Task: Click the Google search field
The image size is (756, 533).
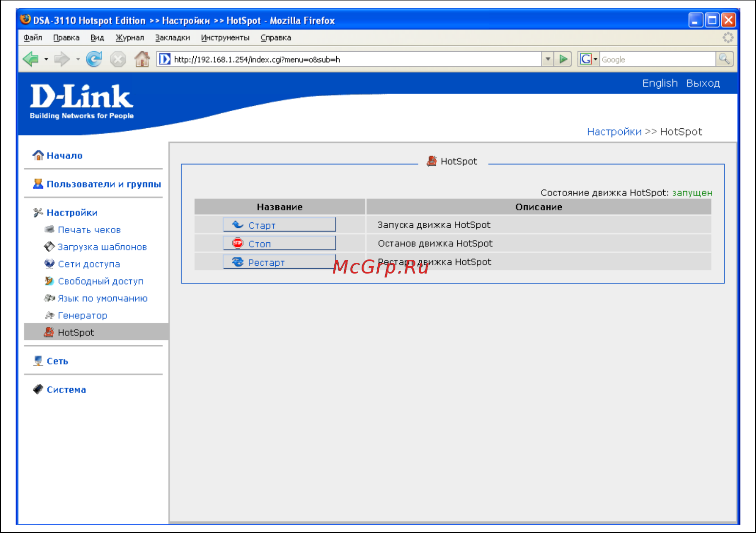Action: pyautogui.click(x=657, y=59)
